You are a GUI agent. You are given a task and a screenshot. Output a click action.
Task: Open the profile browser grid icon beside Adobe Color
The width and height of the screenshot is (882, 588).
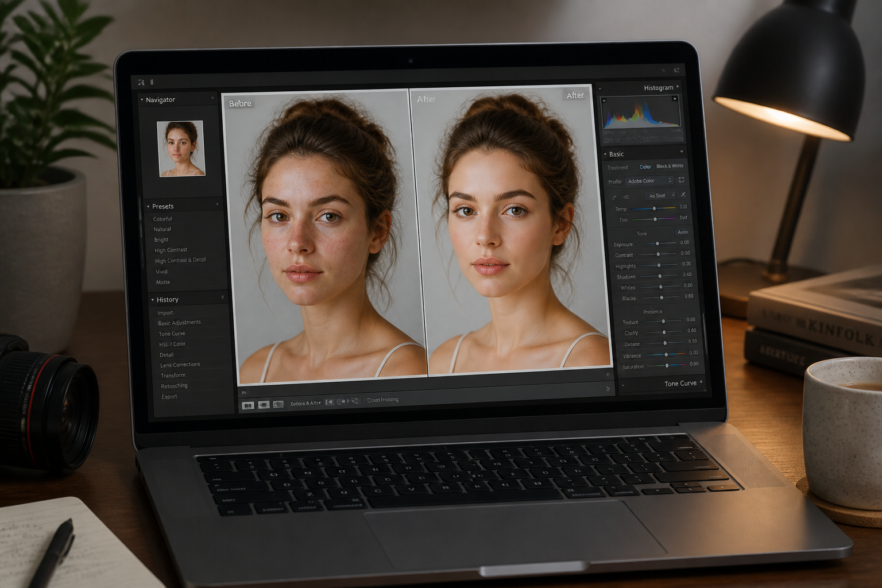(682, 180)
